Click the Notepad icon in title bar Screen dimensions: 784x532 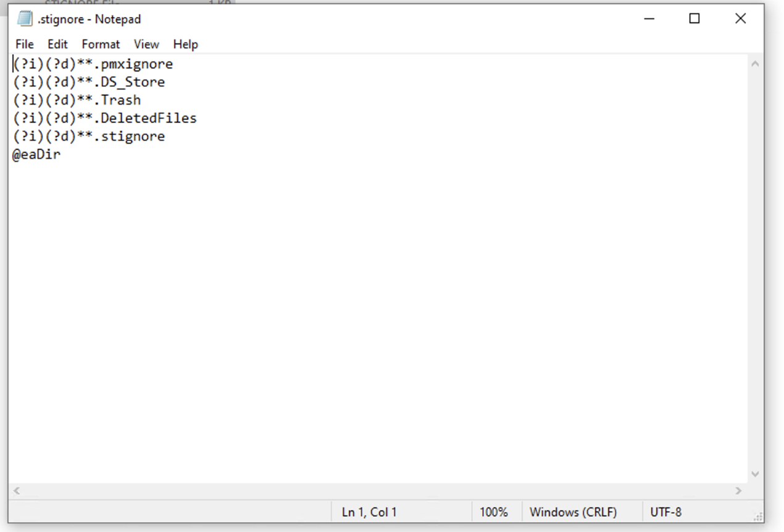[25, 19]
